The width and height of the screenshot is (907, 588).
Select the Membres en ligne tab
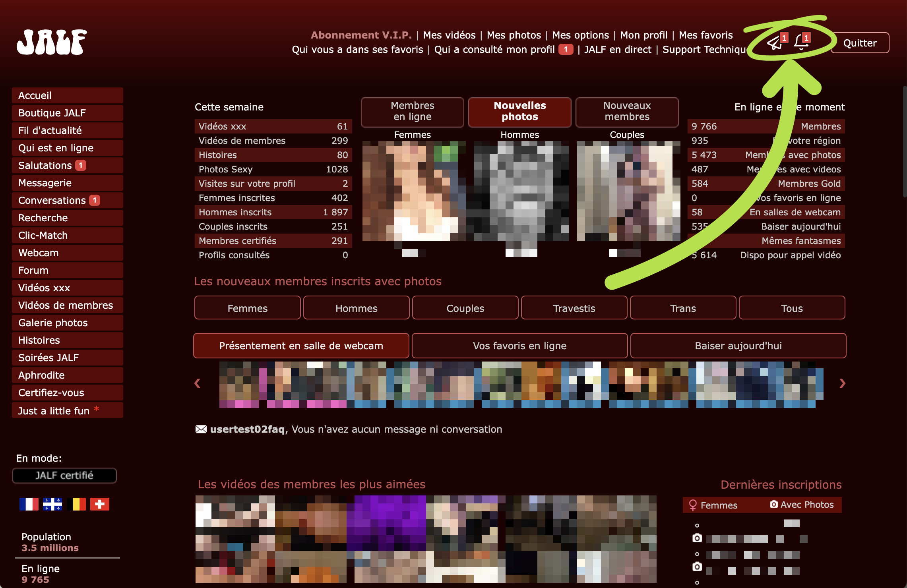pos(412,112)
